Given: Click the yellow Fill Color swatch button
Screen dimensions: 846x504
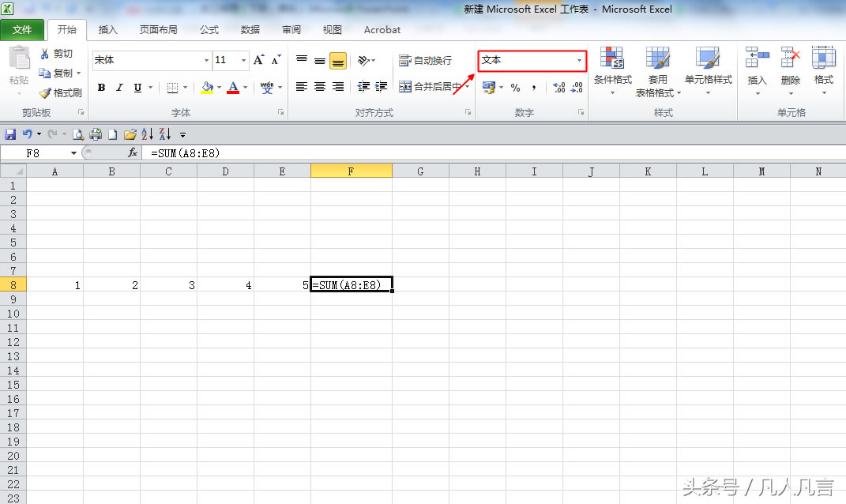Looking at the screenshot, I should (207, 88).
